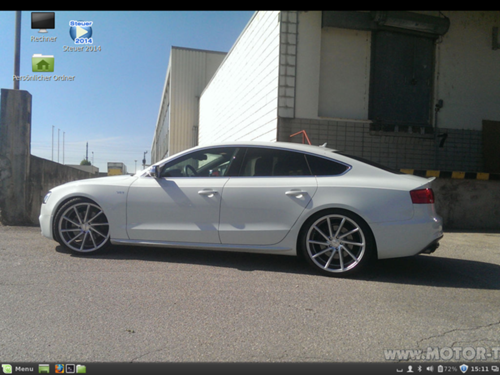Open the user account applet
Screen dimensions: 500x375
click(410, 369)
